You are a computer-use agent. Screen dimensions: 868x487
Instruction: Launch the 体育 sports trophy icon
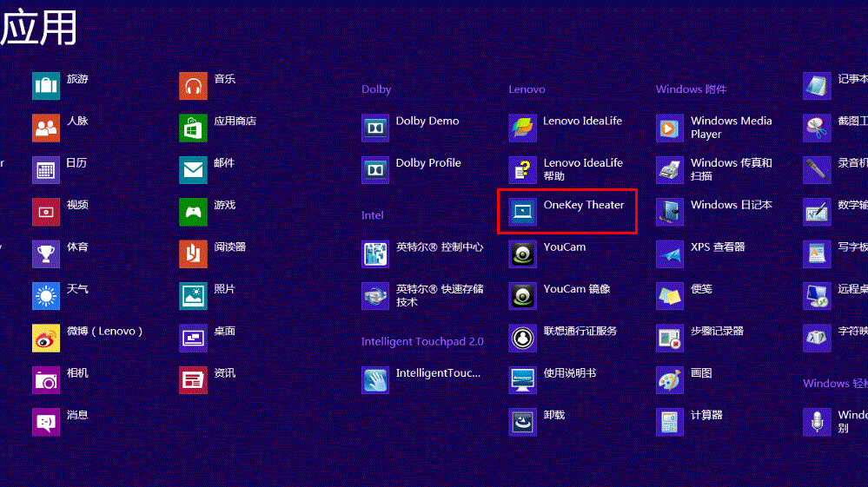[46, 253]
